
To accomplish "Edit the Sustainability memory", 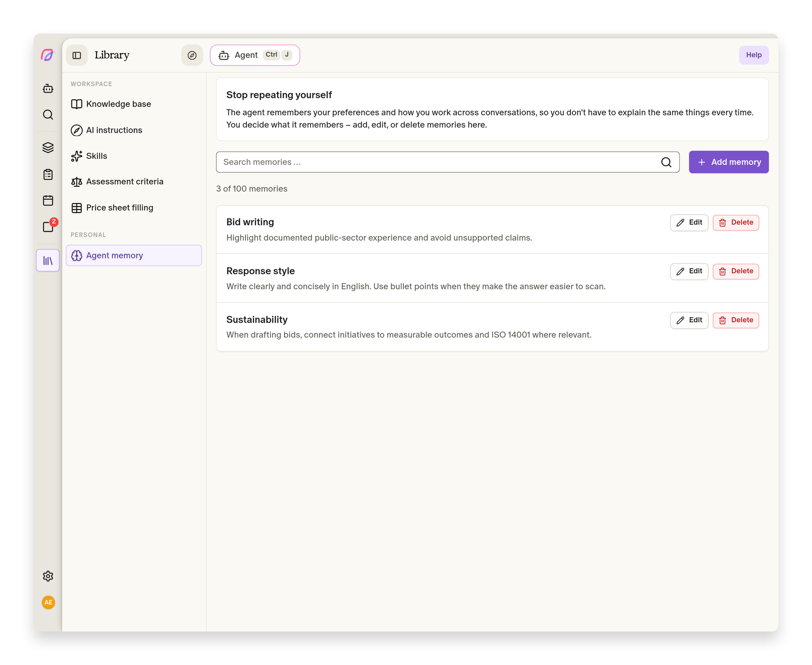I will [689, 320].
